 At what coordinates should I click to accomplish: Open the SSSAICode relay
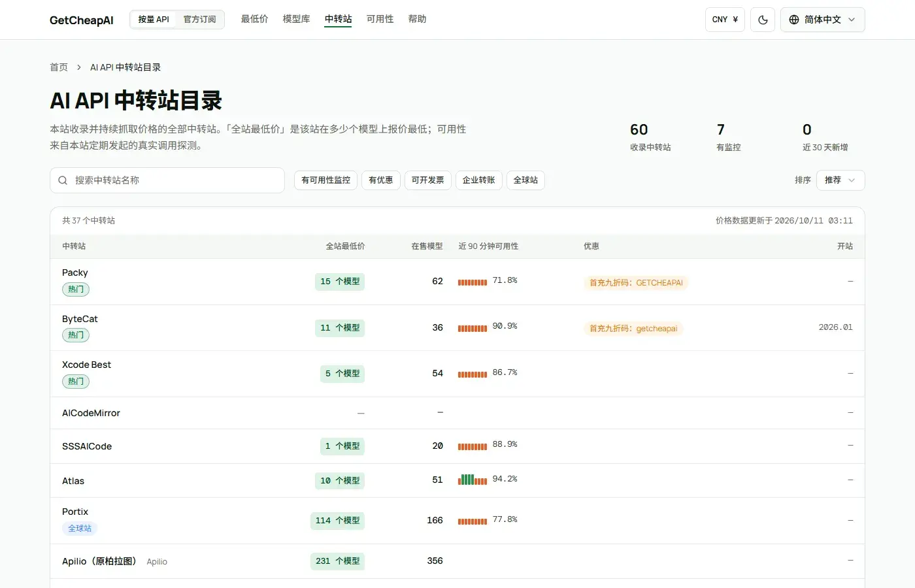point(457,446)
